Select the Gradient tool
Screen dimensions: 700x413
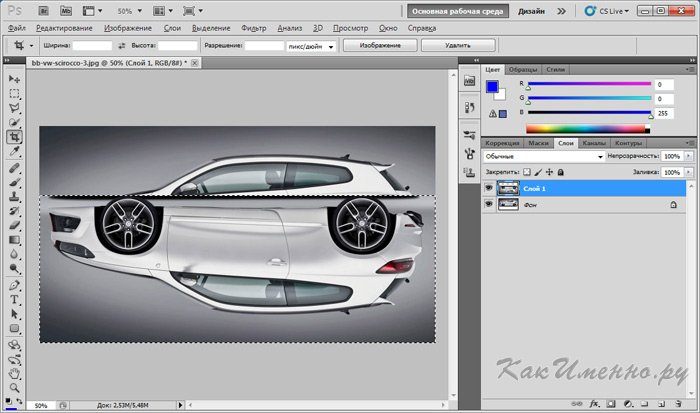14,240
